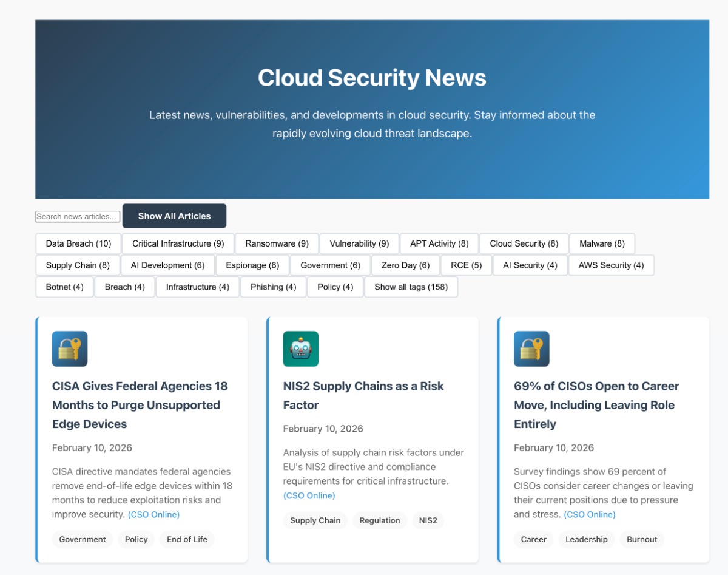
Task: Click the Burnout tag on CISOs card
Action: pyautogui.click(x=642, y=539)
